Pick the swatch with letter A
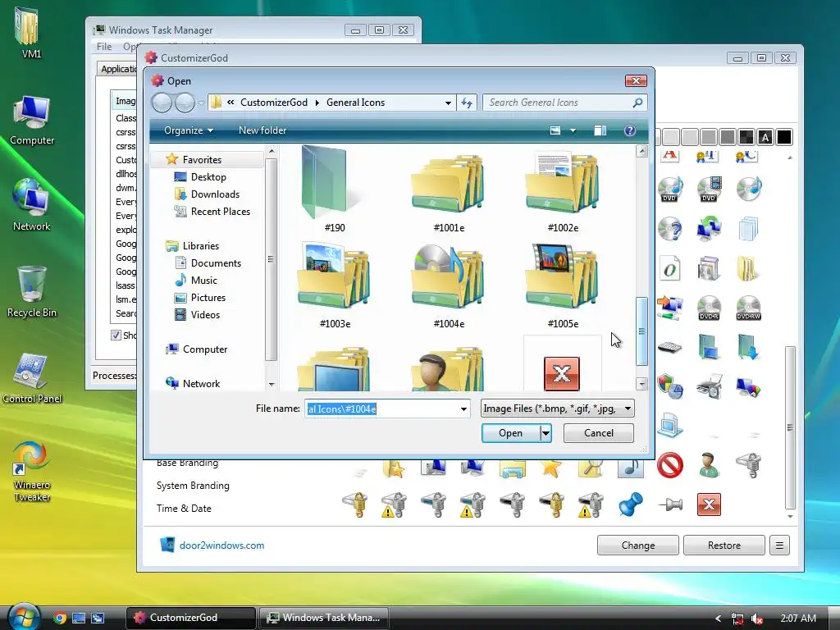Viewport: 840px width, 630px height. [765, 137]
